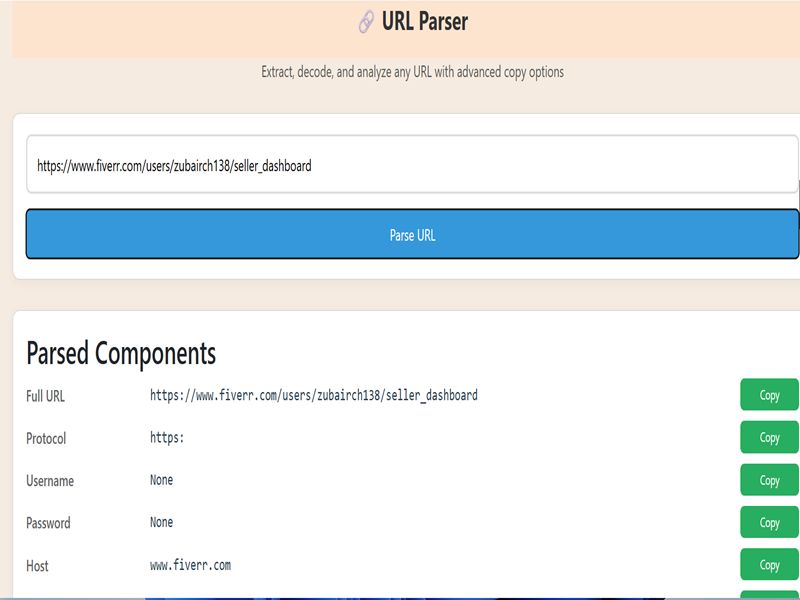Click the chain link icon beside URL Parser
800x600 pixels.
[366, 22]
